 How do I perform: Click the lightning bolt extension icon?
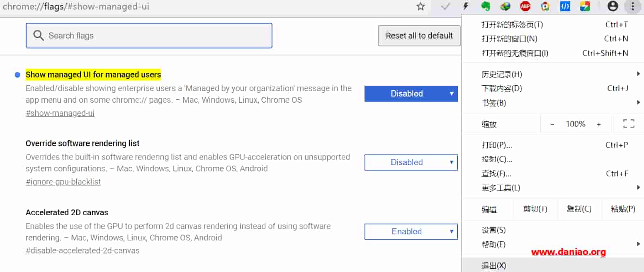point(466,6)
